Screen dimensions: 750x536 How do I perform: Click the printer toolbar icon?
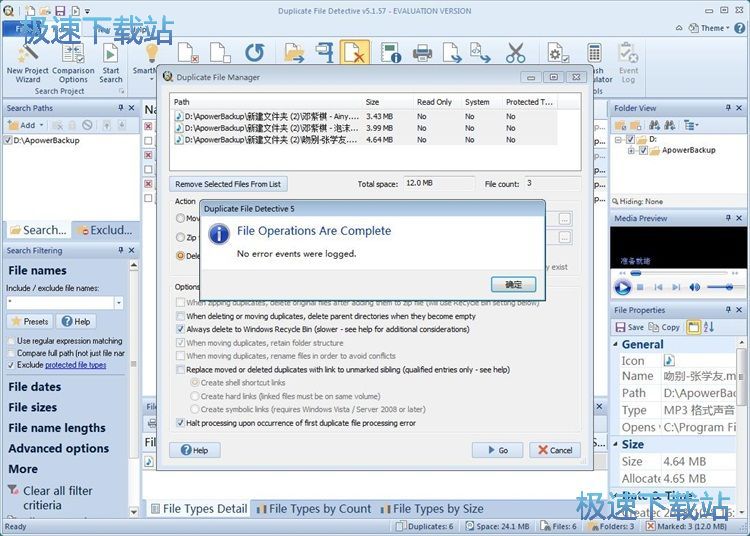[422, 53]
